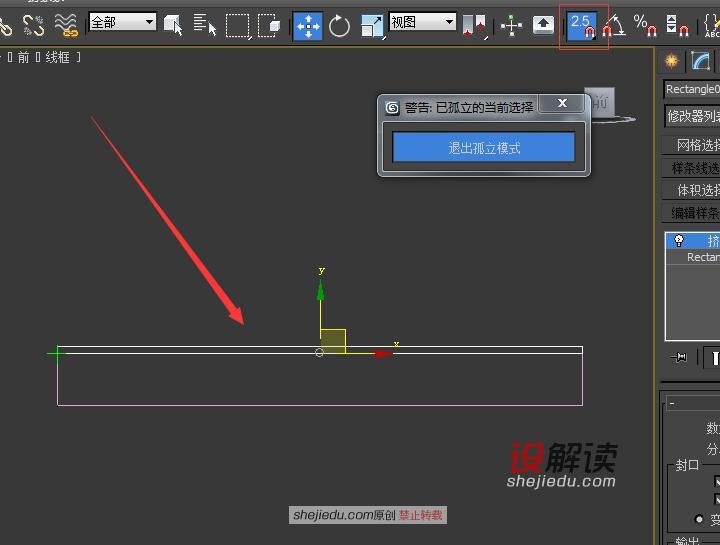Select the Scale tool
Viewport: 720px width, 545px height.
pyautogui.click(x=371, y=26)
